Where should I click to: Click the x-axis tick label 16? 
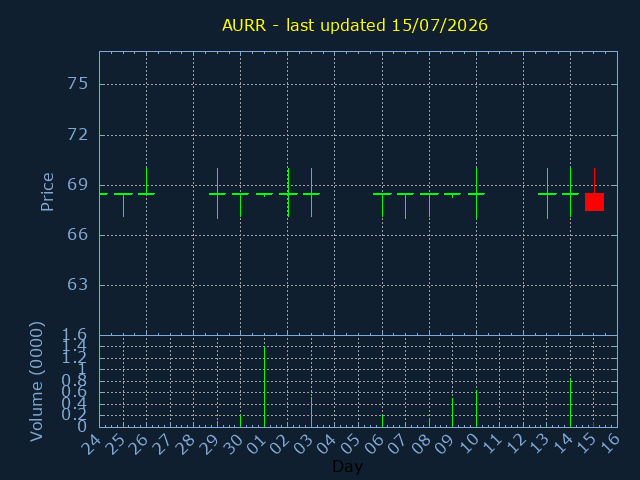(610, 444)
